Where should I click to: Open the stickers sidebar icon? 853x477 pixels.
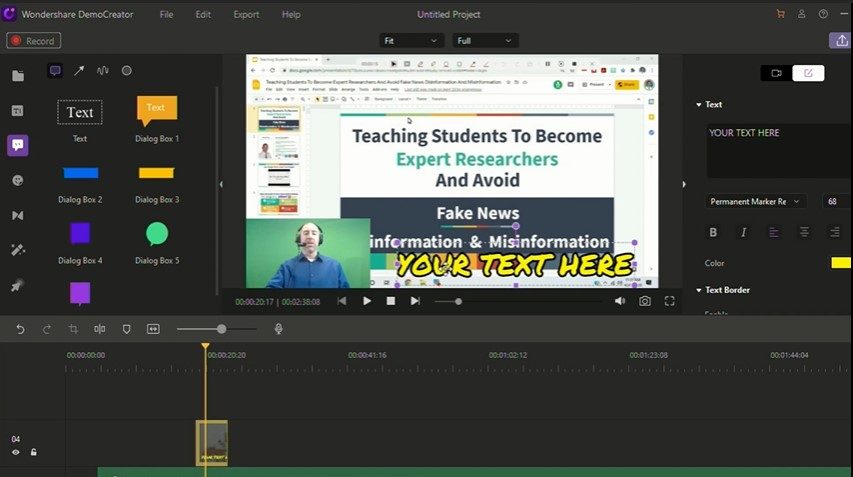[17, 181]
